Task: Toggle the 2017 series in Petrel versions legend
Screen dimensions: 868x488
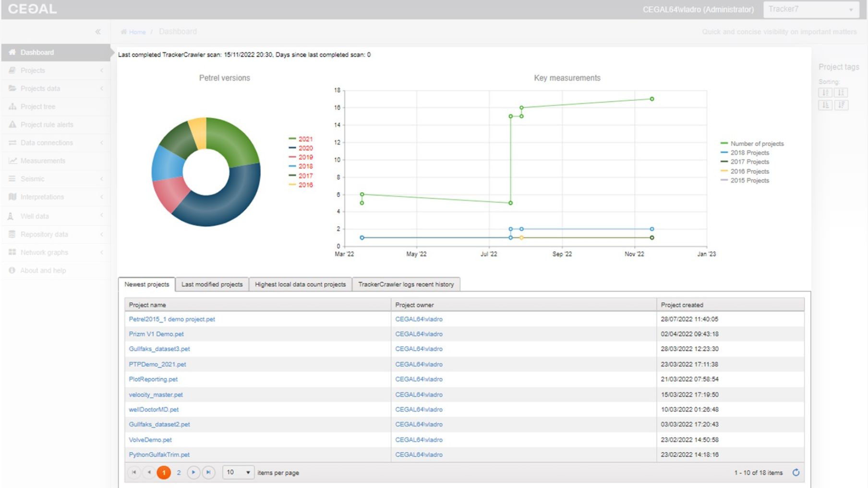Action: click(x=301, y=176)
